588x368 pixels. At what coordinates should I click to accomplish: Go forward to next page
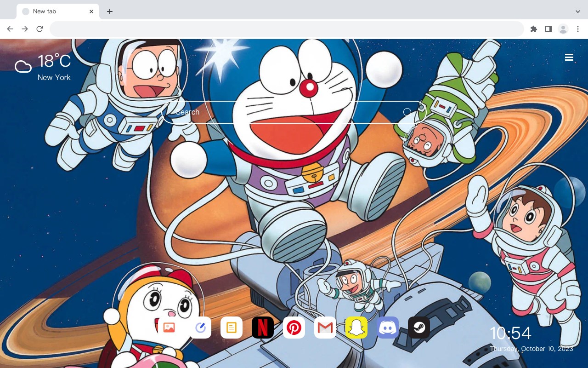25,29
